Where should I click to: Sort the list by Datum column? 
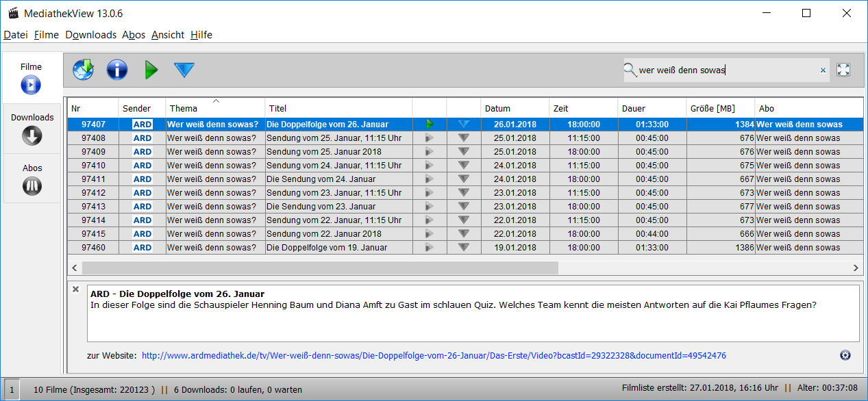[x=514, y=108]
